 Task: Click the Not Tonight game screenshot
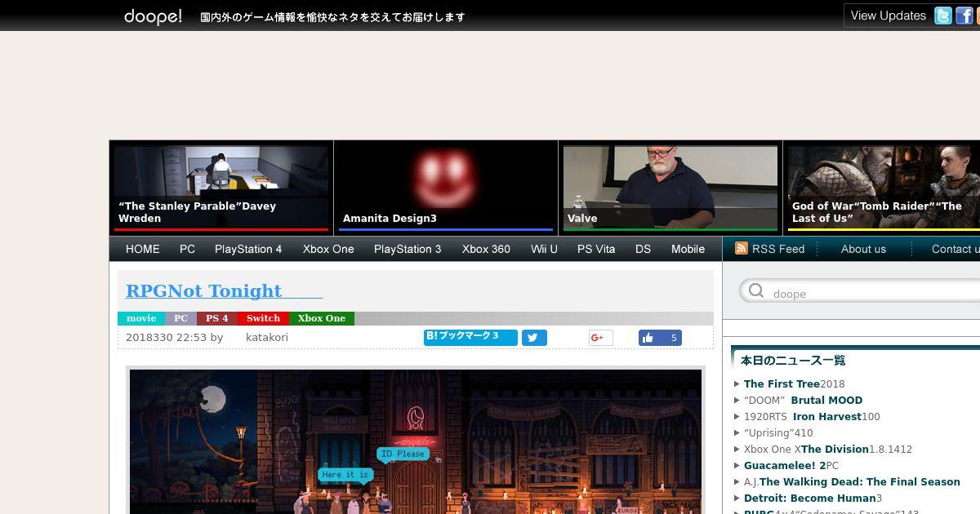416,441
